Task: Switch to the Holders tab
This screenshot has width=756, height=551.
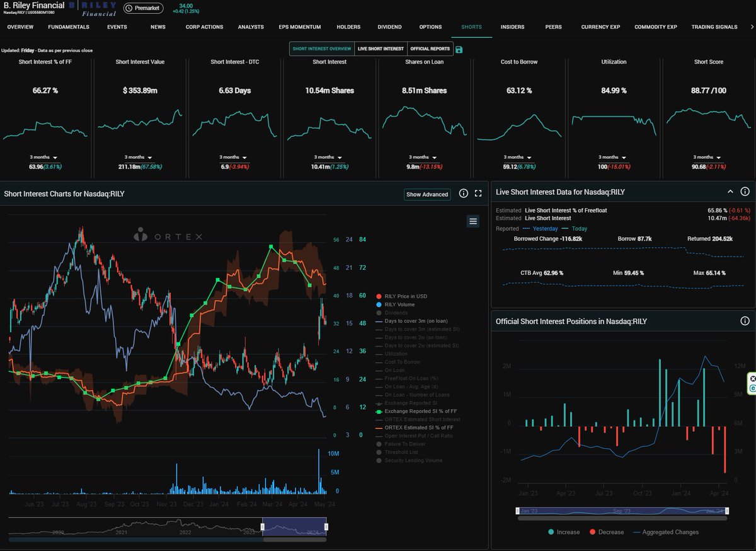Action: point(348,27)
